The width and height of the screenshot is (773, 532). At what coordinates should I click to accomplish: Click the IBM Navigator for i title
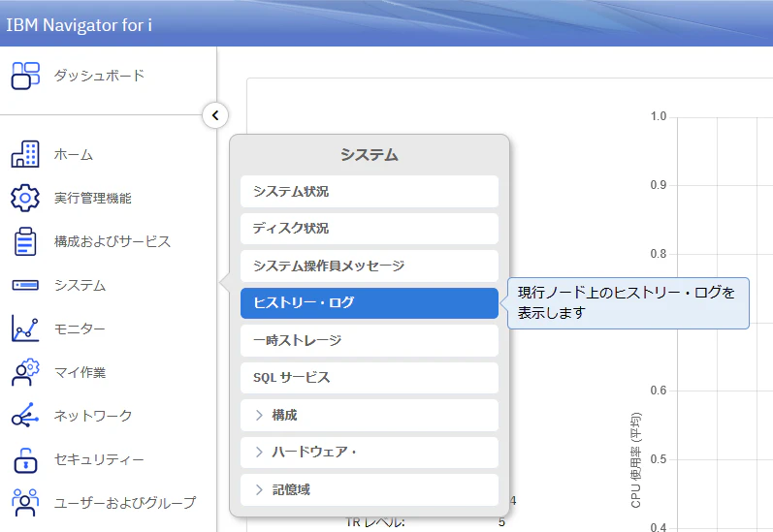(x=79, y=24)
